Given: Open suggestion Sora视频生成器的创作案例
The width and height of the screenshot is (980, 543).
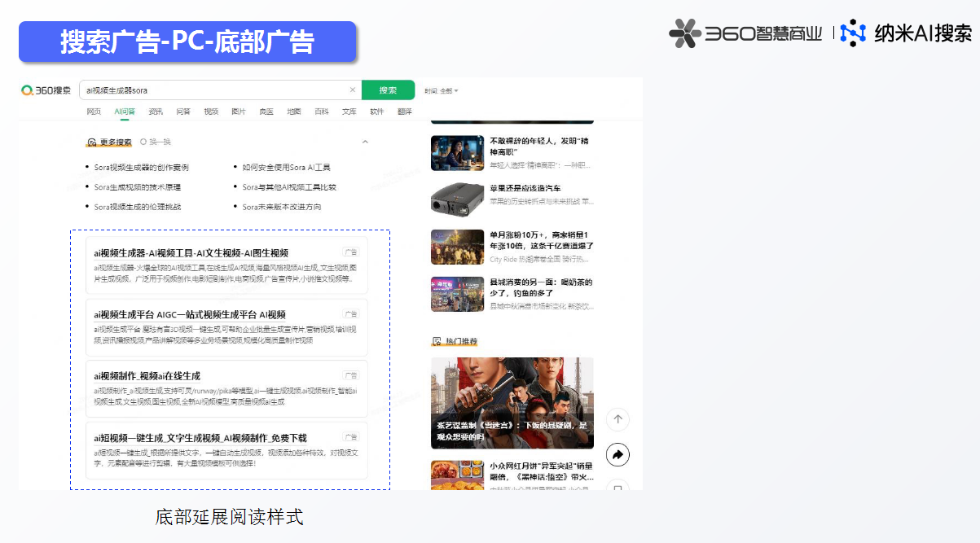Looking at the screenshot, I should point(141,167).
